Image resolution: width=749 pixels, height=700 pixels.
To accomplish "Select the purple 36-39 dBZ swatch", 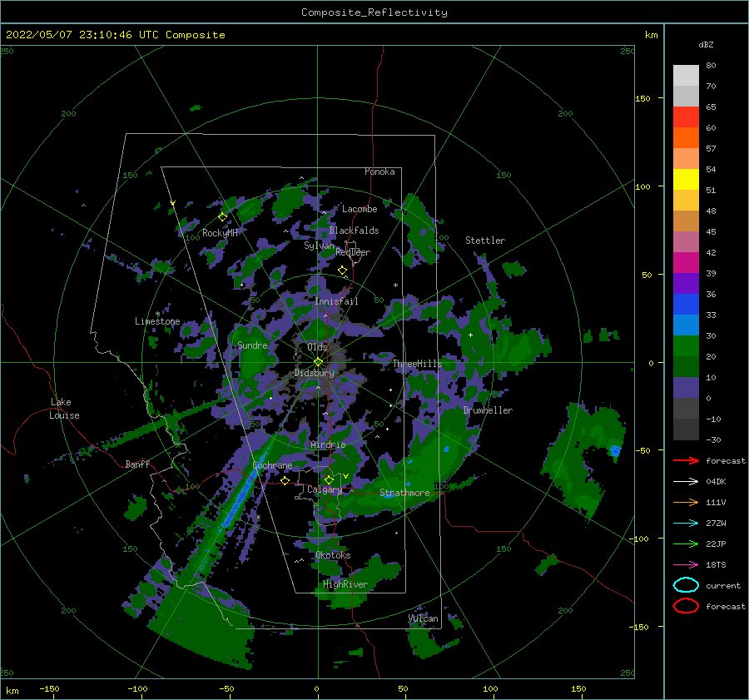I will (686, 284).
